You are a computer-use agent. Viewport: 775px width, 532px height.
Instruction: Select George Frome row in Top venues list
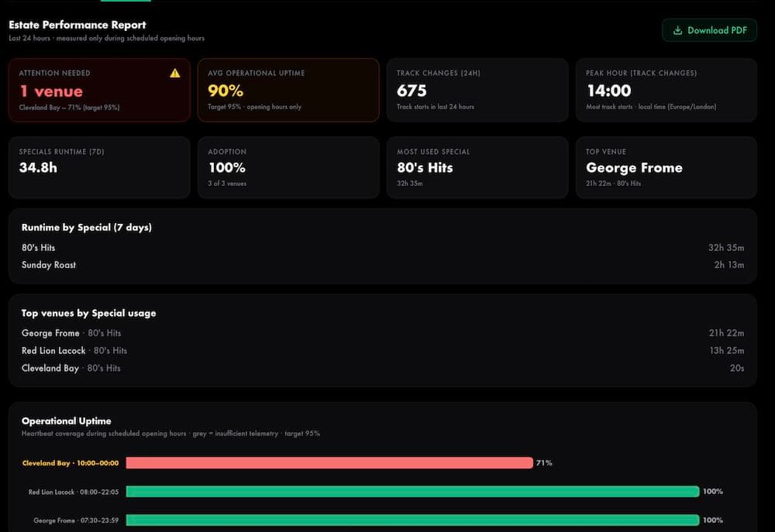[x=383, y=333]
